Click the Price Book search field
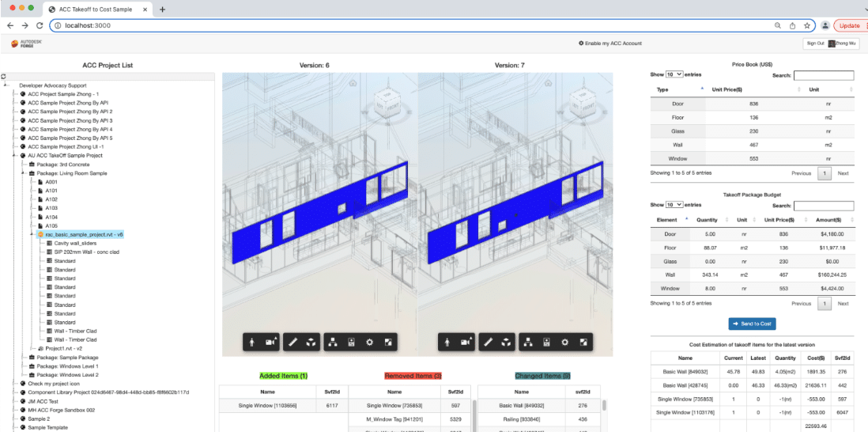 pyautogui.click(x=824, y=75)
